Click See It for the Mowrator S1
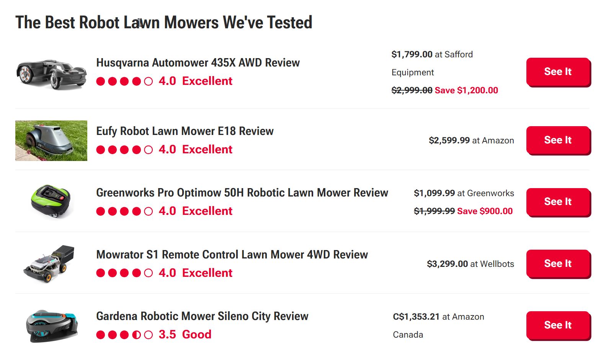The height and width of the screenshot is (364, 606). click(x=558, y=264)
